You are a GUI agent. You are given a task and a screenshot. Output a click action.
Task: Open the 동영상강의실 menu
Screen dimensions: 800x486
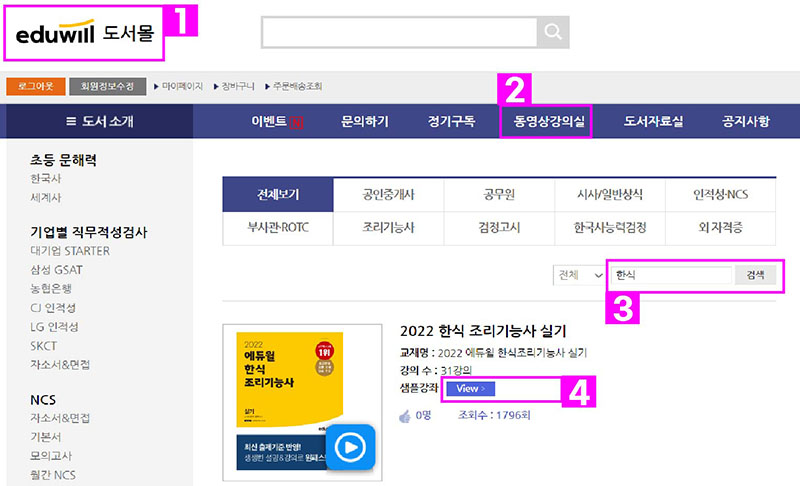pyautogui.click(x=549, y=121)
